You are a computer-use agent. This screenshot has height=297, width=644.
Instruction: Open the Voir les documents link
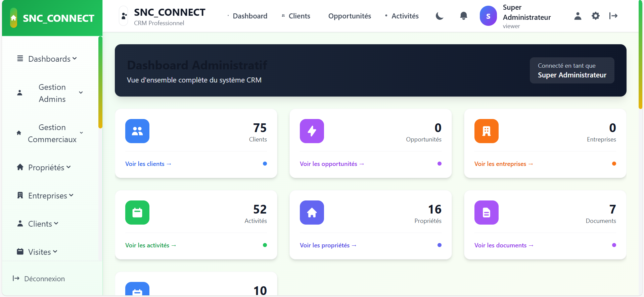coord(504,245)
